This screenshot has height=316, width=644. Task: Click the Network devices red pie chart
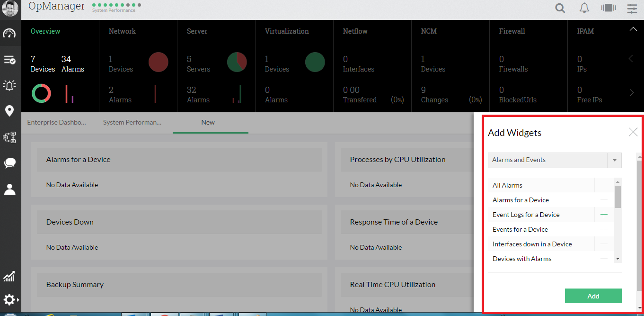pos(159,62)
